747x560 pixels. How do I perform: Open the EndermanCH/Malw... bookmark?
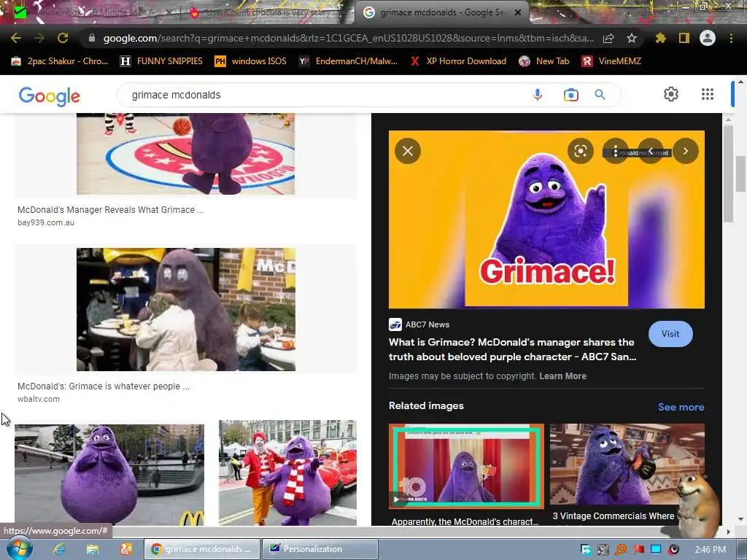pos(349,61)
